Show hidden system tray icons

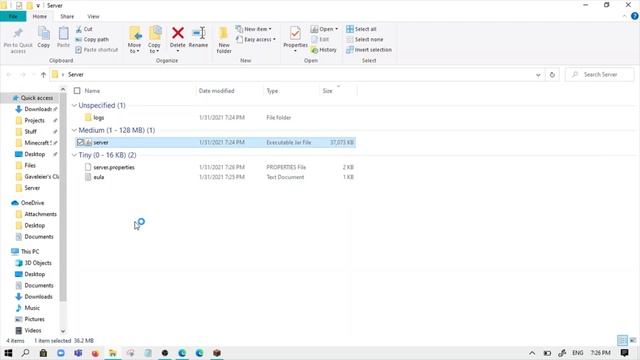coord(532,353)
